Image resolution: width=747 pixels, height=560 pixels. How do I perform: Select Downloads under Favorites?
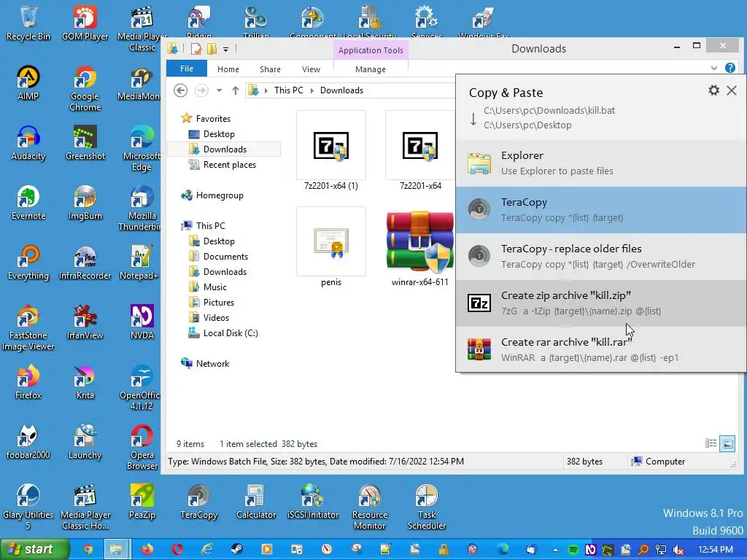pyautogui.click(x=225, y=149)
